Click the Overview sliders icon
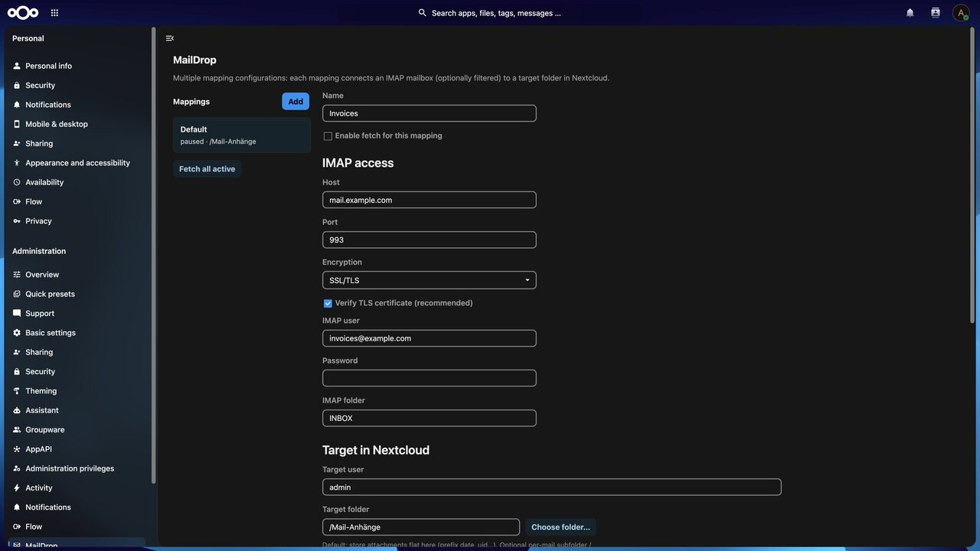Viewport: 980px width, 551px height. 17,275
